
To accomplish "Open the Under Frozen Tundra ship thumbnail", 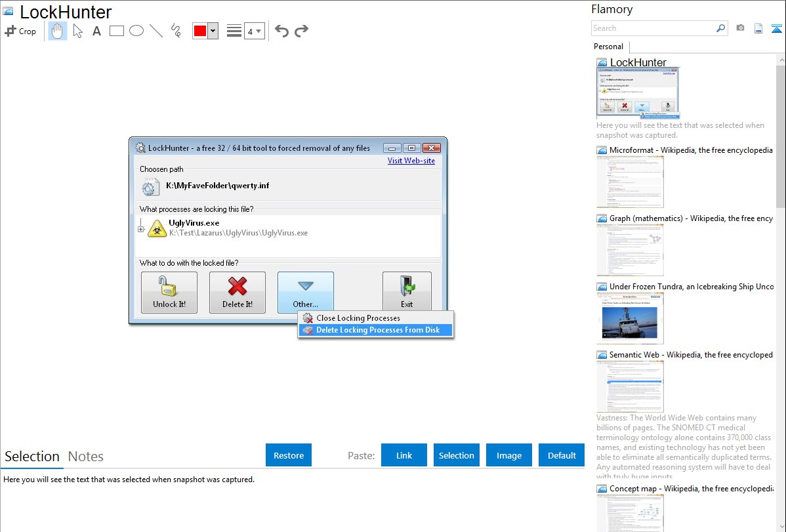I will tap(630, 318).
